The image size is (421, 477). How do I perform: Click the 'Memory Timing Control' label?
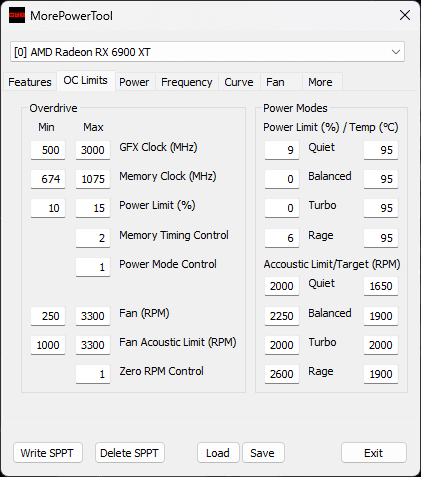pyautogui.click(x=174, y=235)
